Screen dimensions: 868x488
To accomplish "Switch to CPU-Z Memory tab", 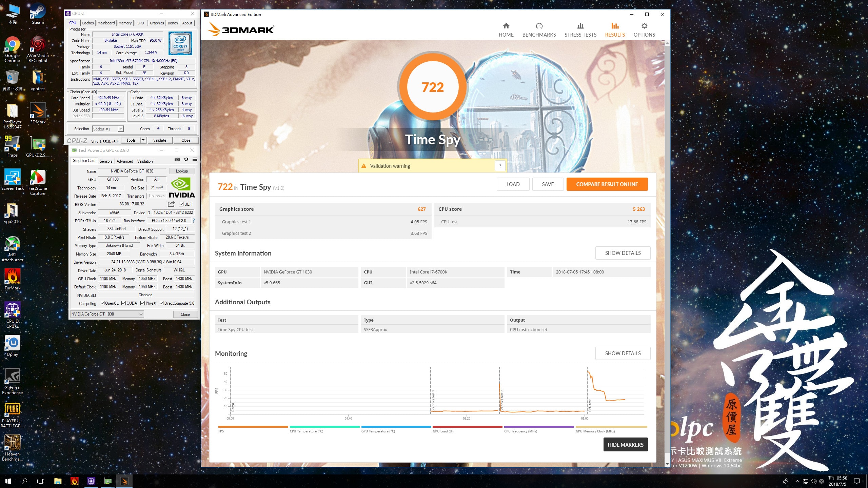I will 125,23.
